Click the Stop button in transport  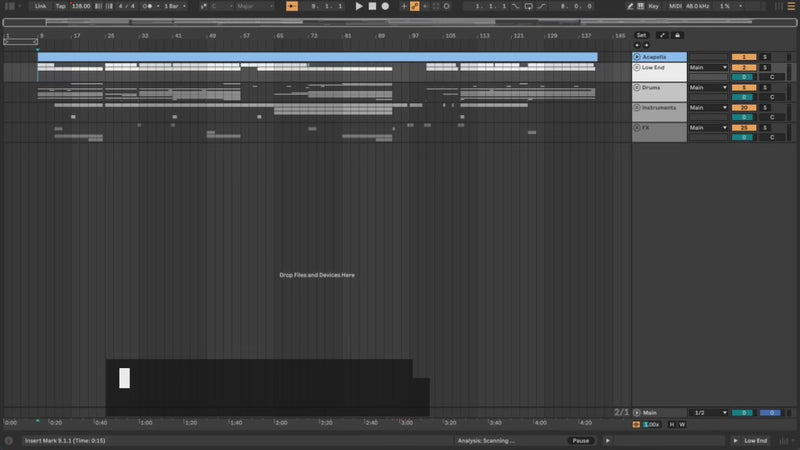click(x=373, y=6)
